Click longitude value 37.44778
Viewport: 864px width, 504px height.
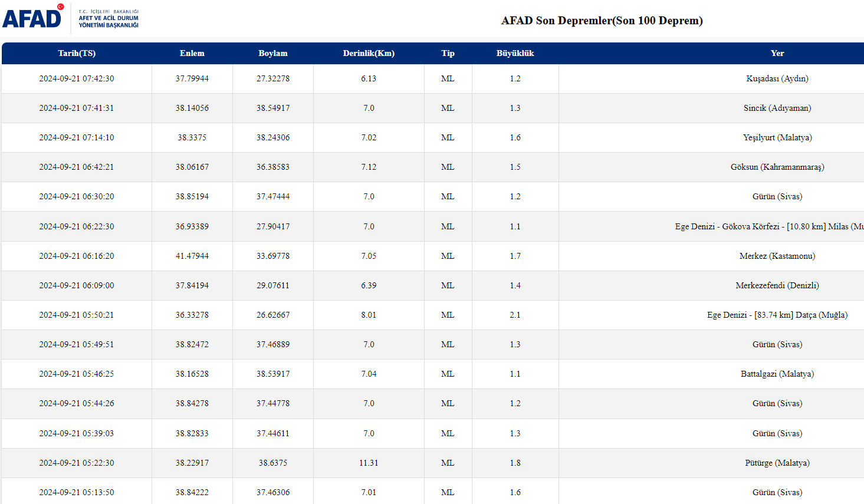[273, 403]
